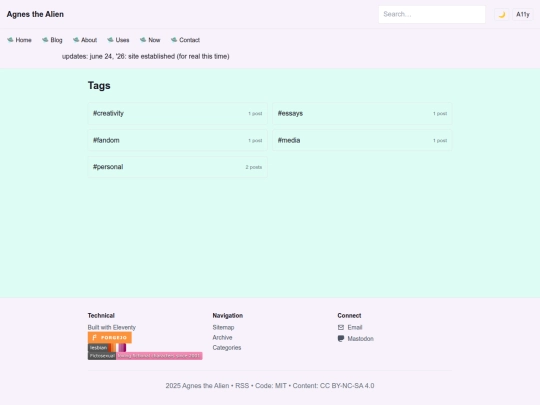Follow the Built with Eleventy link
The width and height of the screenshot is (540, 405).
pos(112,327)
